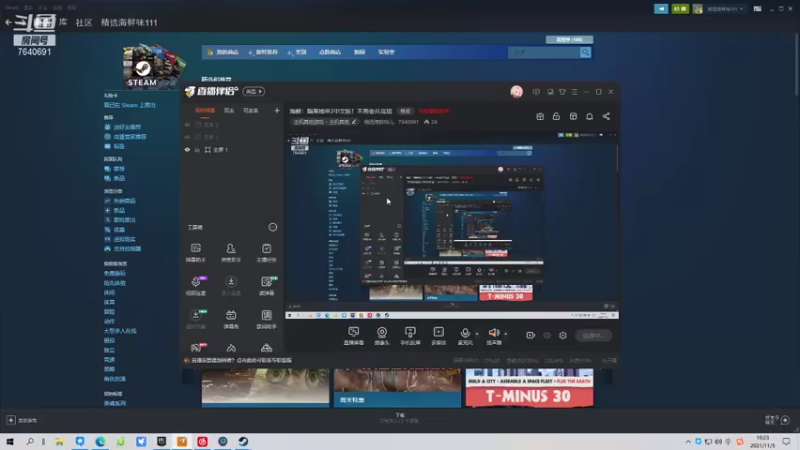Toggle lock on 全屏 1 layer

pos(197,149)
